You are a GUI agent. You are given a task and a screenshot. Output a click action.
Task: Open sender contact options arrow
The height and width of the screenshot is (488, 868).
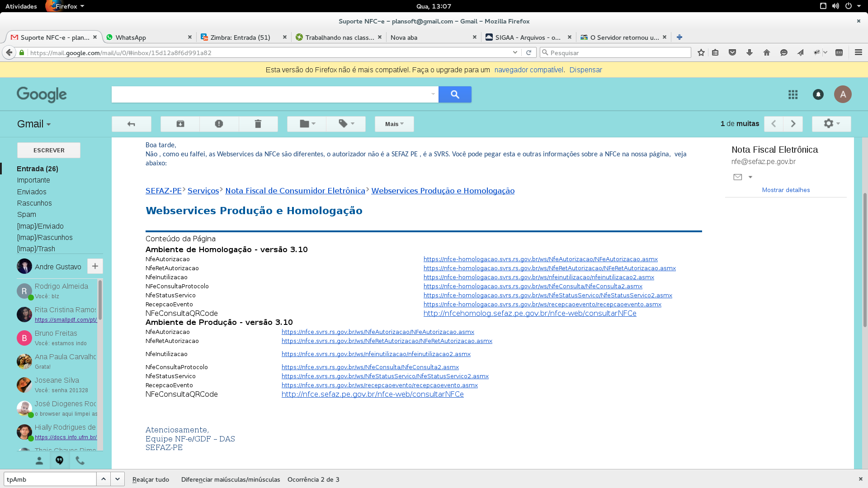coord(750,177)
